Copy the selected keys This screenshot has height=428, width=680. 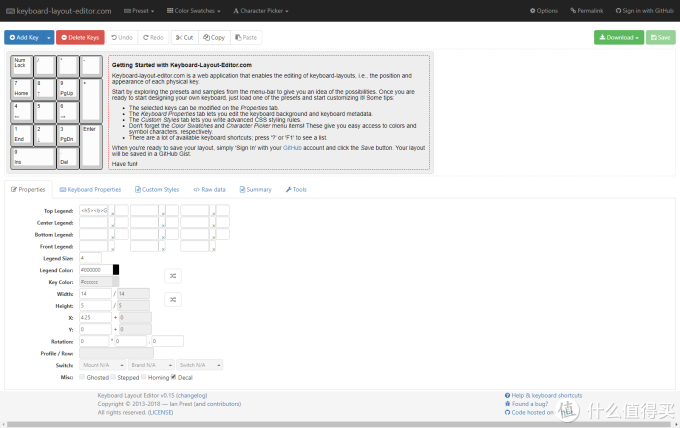coord(213,37)
